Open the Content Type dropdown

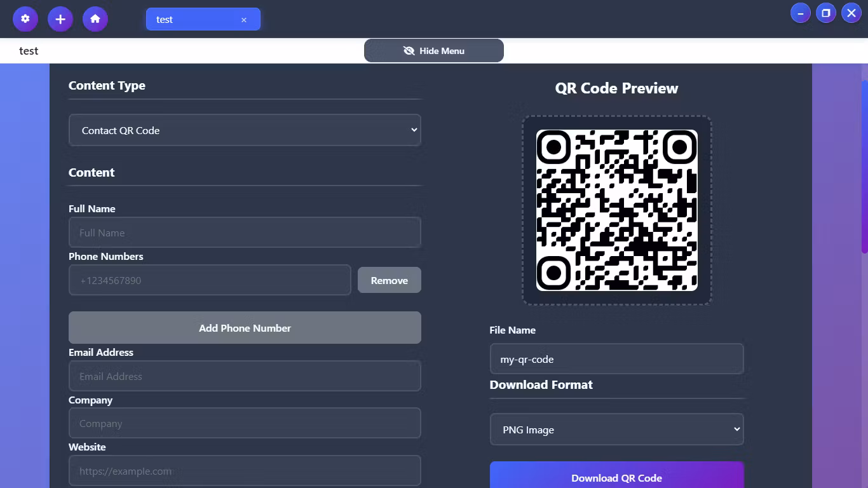[245, 130]
